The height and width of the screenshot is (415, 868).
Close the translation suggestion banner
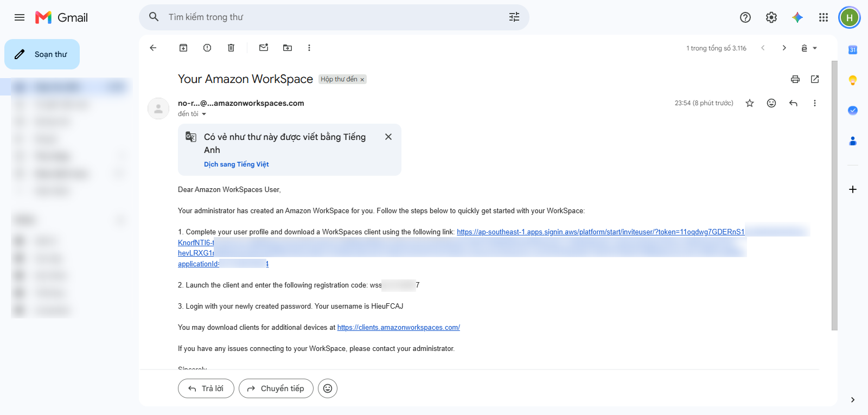[388, 137]
